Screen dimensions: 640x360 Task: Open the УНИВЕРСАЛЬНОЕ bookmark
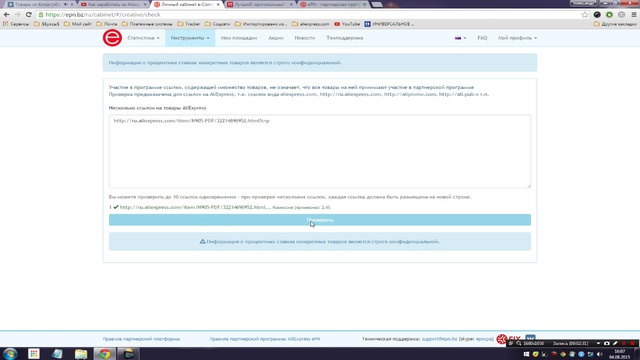pyautogui.click(x=389, y=24)
